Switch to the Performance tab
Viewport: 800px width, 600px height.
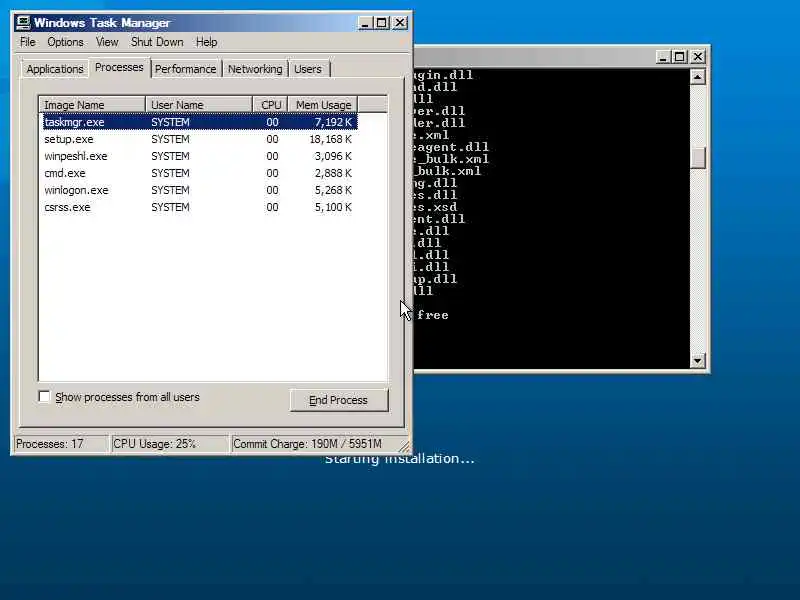[186, 69]
